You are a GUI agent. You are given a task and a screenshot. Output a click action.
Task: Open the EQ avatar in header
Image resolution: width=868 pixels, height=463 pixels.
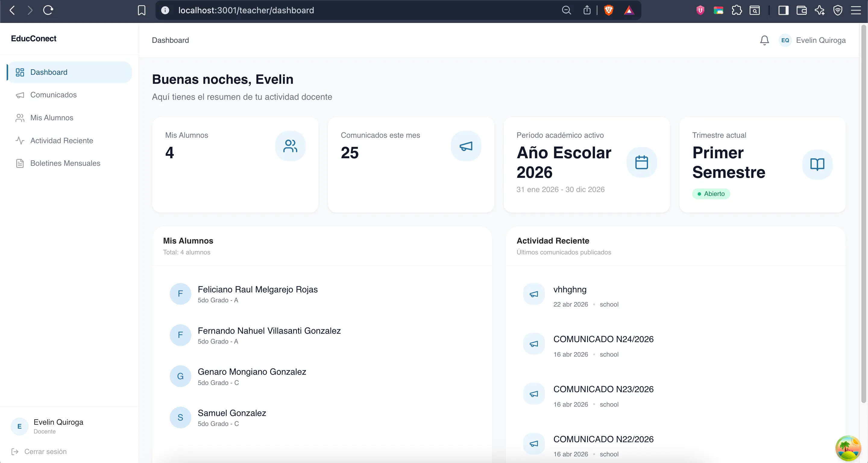click(785, 40)
